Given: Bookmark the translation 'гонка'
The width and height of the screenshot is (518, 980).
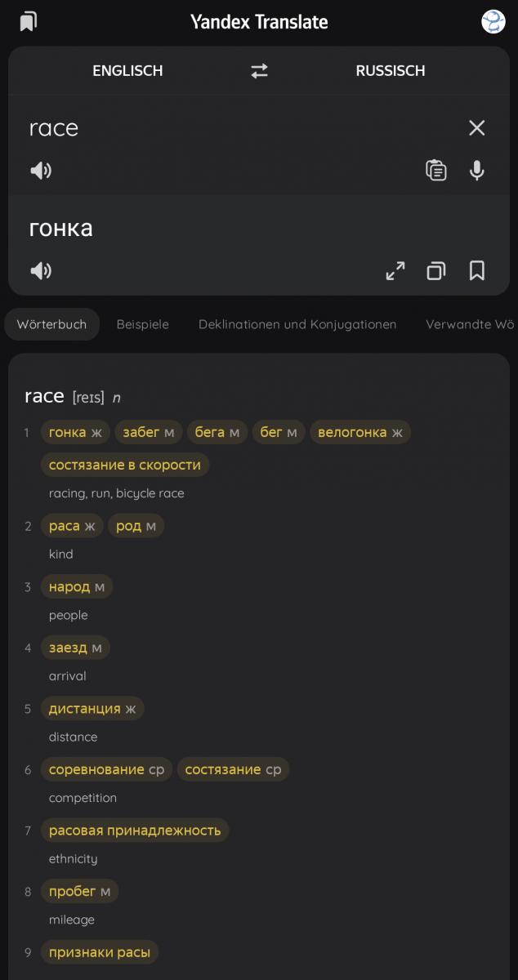Looking at the screenshot, I should coord(477,270).
